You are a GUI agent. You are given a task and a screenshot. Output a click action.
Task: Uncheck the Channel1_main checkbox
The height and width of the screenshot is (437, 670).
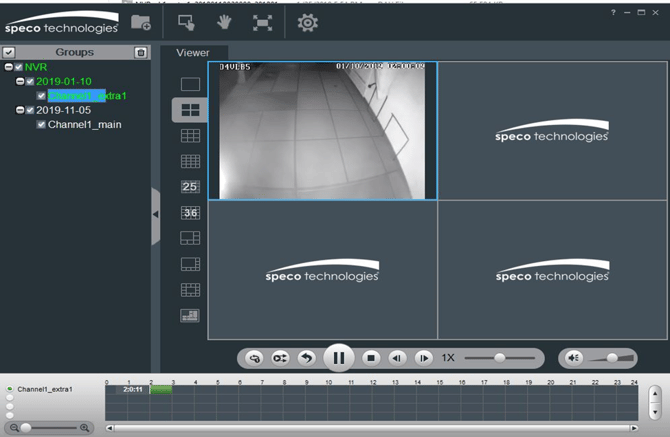(41, 125)
